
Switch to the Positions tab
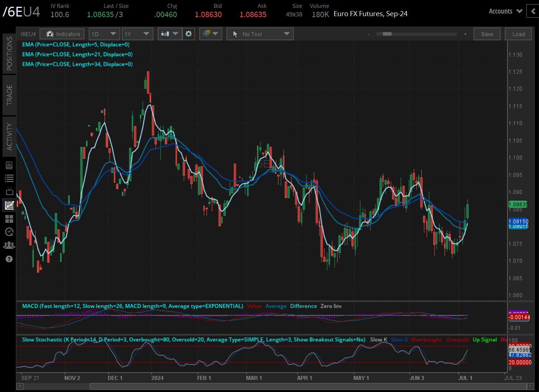pyautogui.click(x=9, y=53)
